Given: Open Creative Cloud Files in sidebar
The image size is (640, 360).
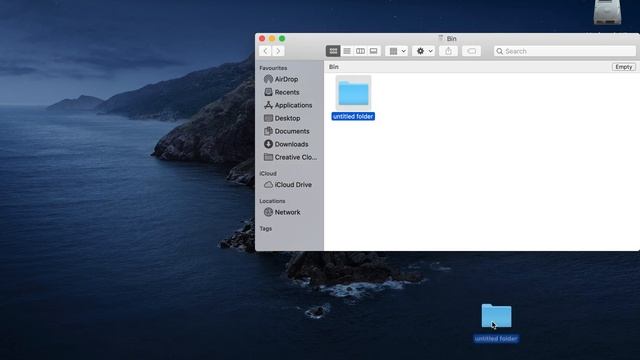Looking at the screenshot, I should (x=291, y=157).
